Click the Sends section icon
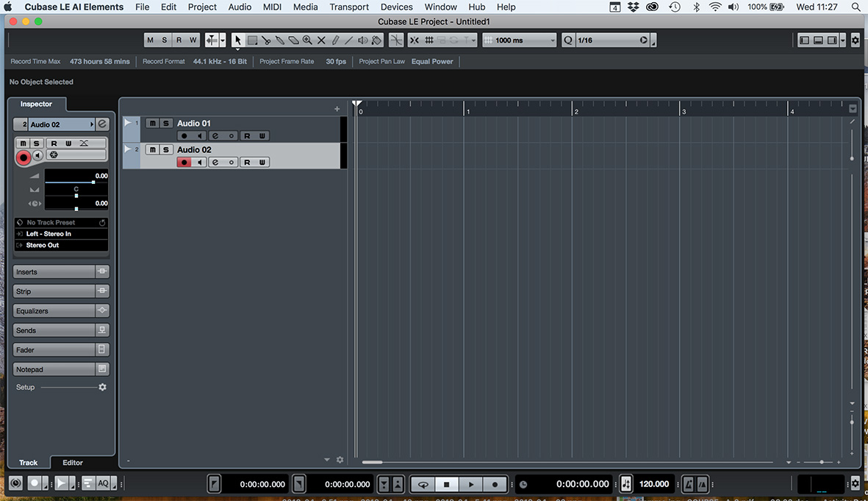868x501 pixels. (x=102, y=330)
